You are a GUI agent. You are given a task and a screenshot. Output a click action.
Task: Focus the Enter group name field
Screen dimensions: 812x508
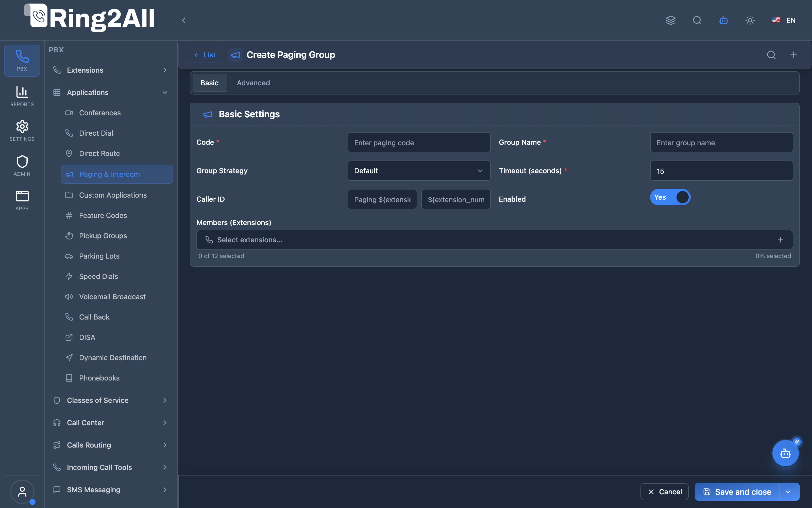coord(721,142)
